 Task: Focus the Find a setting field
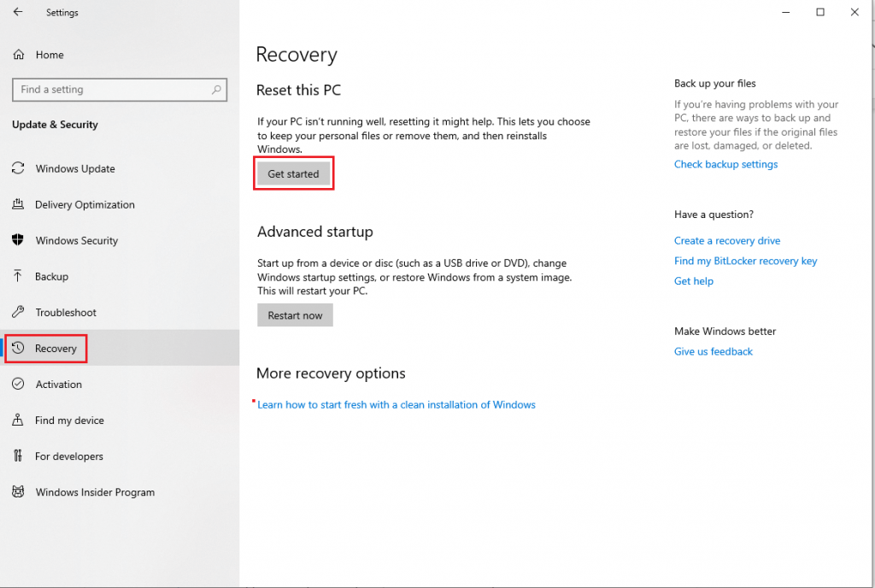[120, 89]
